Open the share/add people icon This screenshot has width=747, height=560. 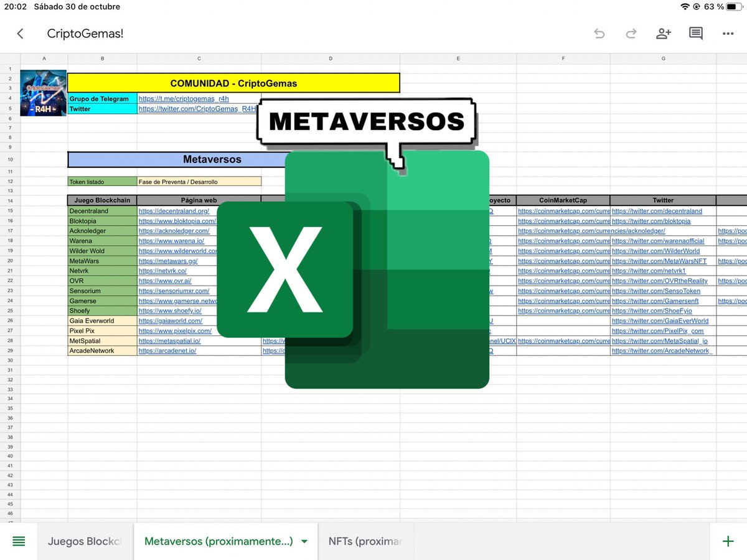point(664,34)
